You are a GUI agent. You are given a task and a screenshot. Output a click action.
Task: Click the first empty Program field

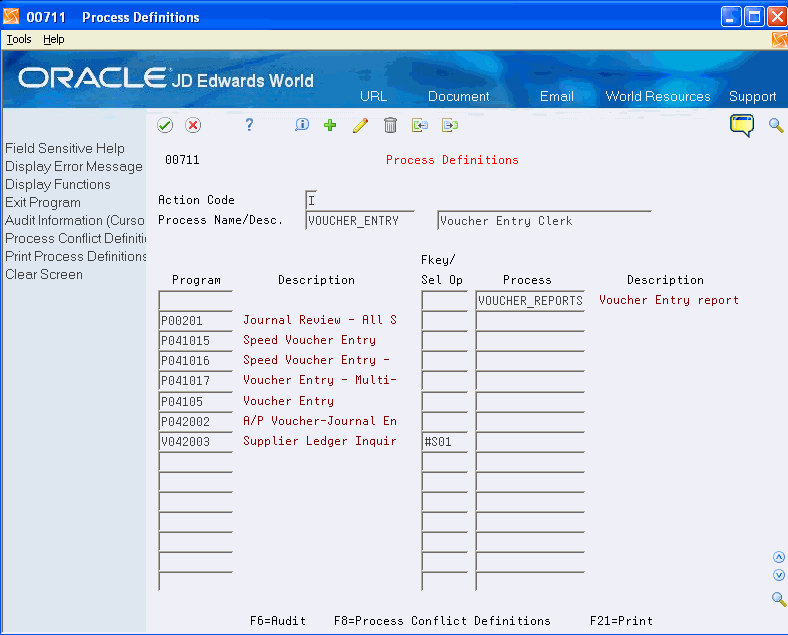pos(195,300)
